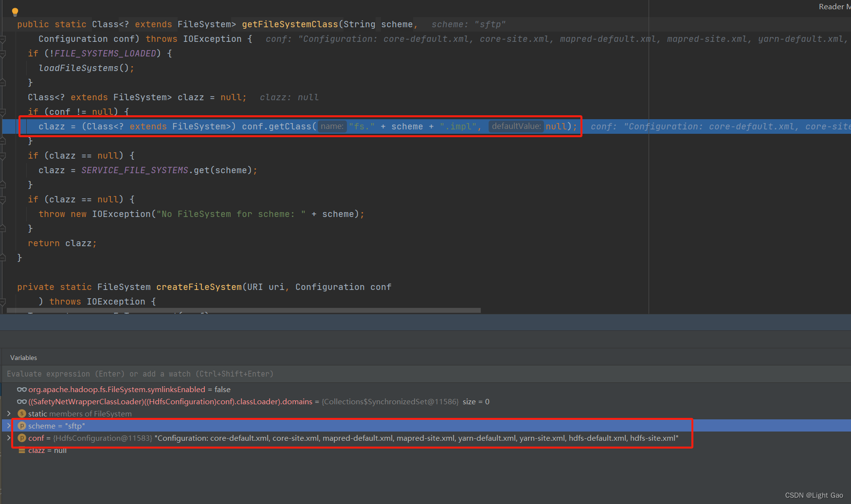Click the watch glasses icon for symlinksEnabled
Image resolution: width=851 pixels, height=504 pixels.
coord(21,389)
